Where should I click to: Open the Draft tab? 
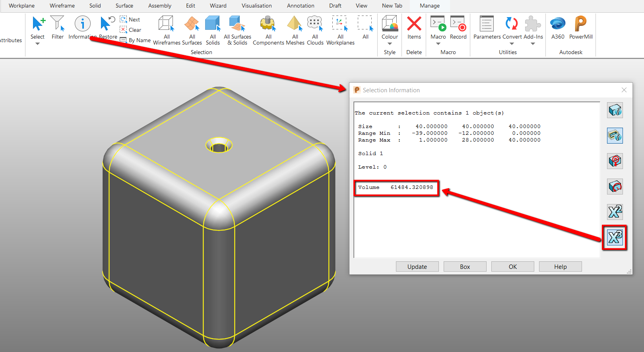335,6
